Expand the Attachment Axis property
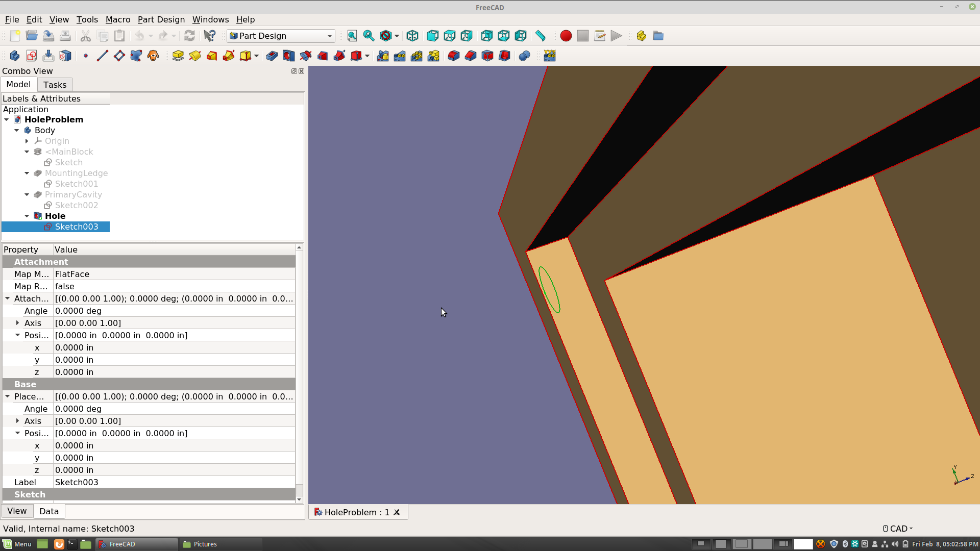The height and width of the screenshot is (551, 980). [x=18, y=323]
